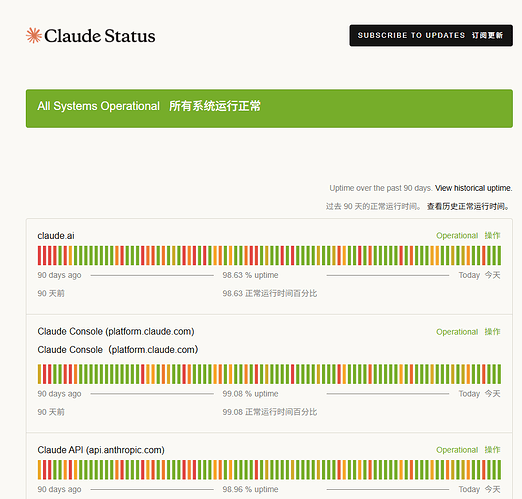Click first bar of Claude API uptime
Image resolution: width=522 pixels, height=499 pixels.
point(39,470)
